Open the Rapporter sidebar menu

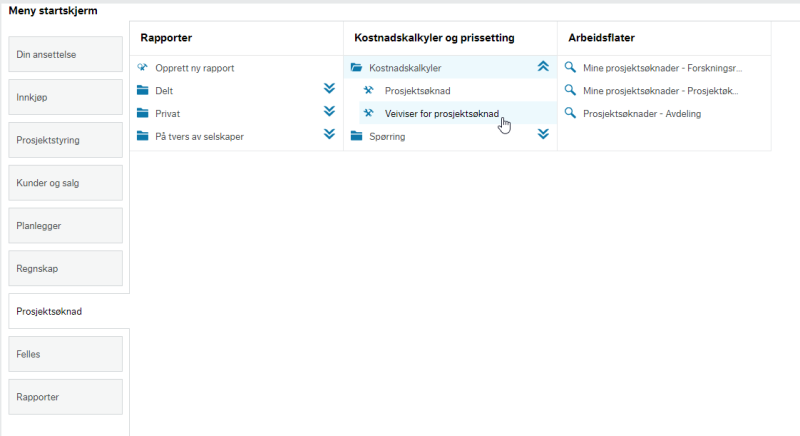(65, 397)
